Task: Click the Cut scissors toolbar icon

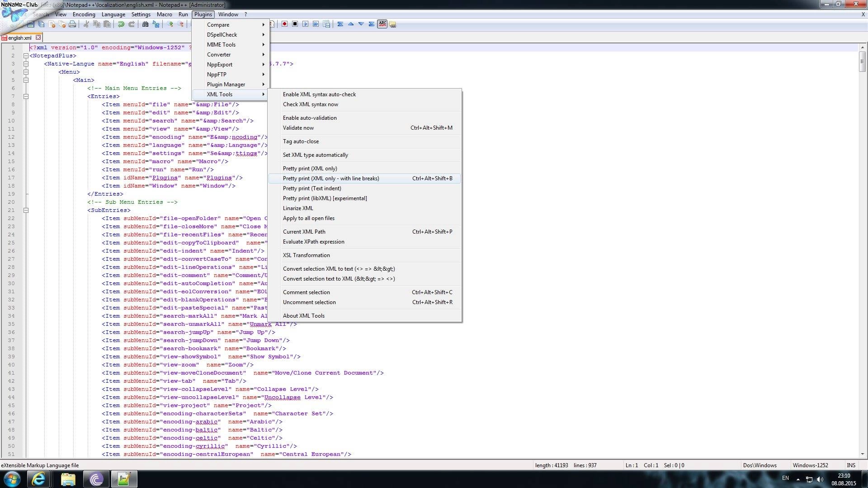Action: pyautogui.click(x=86, y=24)
